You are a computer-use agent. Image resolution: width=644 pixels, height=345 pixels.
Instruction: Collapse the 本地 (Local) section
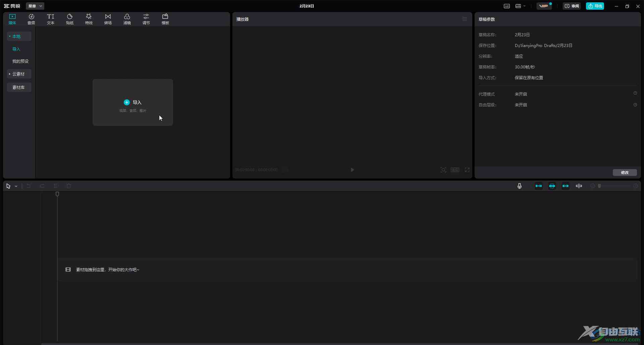(x=19, y=36)
